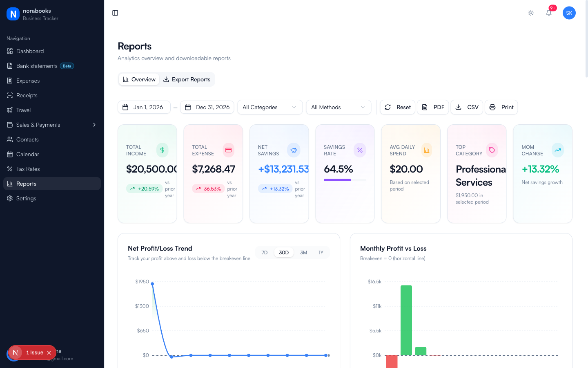The image size is (588, 368).
Task: Open the Receipts section icon
Action: (x=9, y=95)
